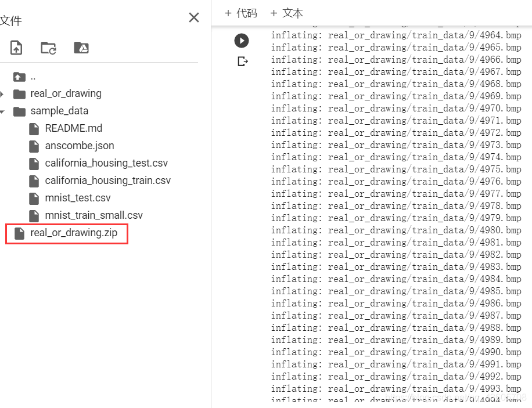532x408 pixels.
Task: Click the sample_data folder icon
Action: (x=19, y=111)
